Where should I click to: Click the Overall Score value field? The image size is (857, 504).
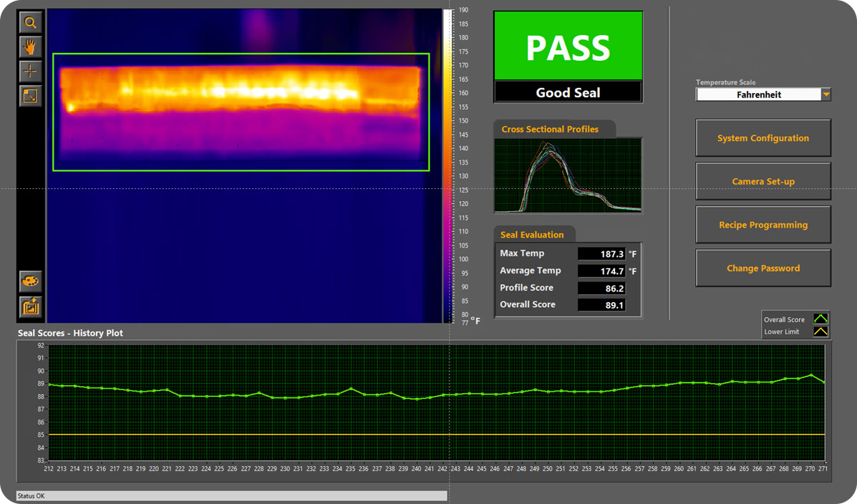point(601,305)
